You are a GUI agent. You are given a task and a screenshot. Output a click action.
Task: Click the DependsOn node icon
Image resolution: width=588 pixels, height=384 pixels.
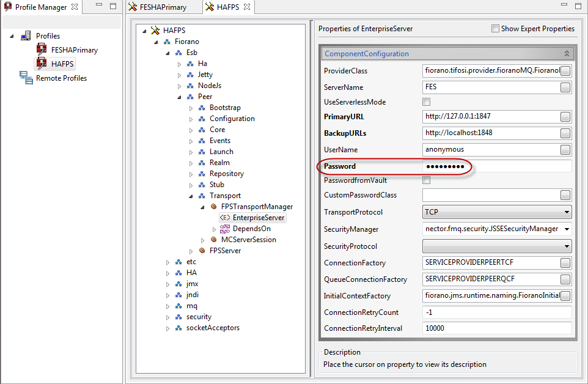click(x=225, y=229)
